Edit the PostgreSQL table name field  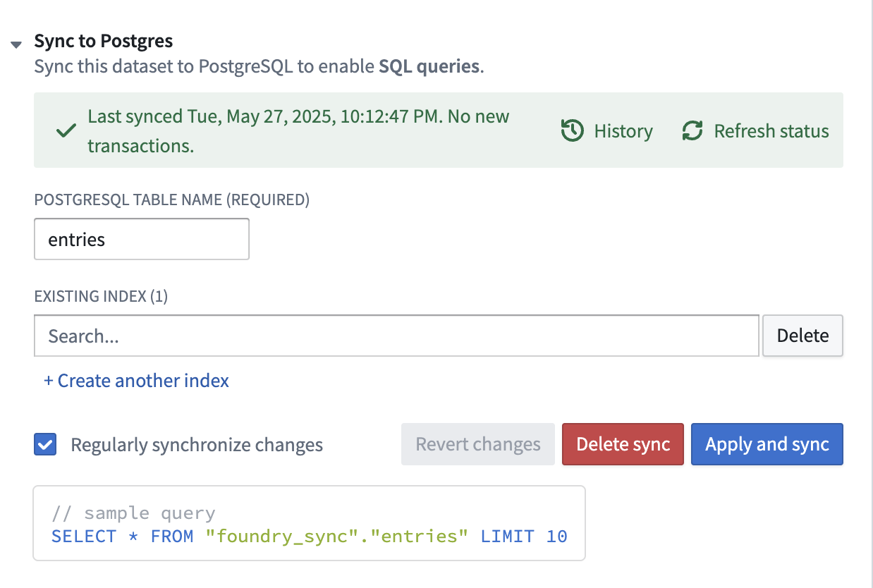coord(142,239)
